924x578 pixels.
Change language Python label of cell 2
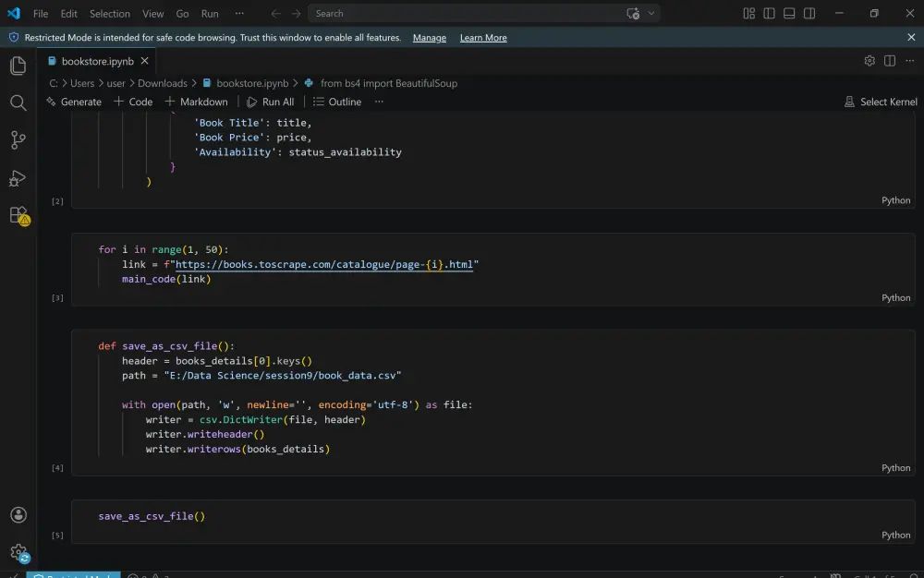[895, 200]
